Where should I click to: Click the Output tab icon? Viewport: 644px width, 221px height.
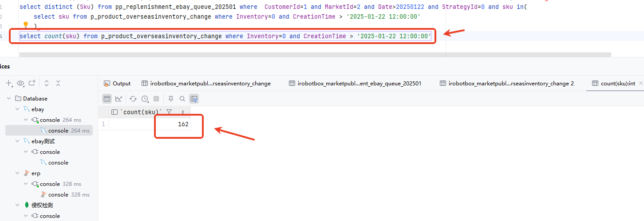click(x=107, y=83)
